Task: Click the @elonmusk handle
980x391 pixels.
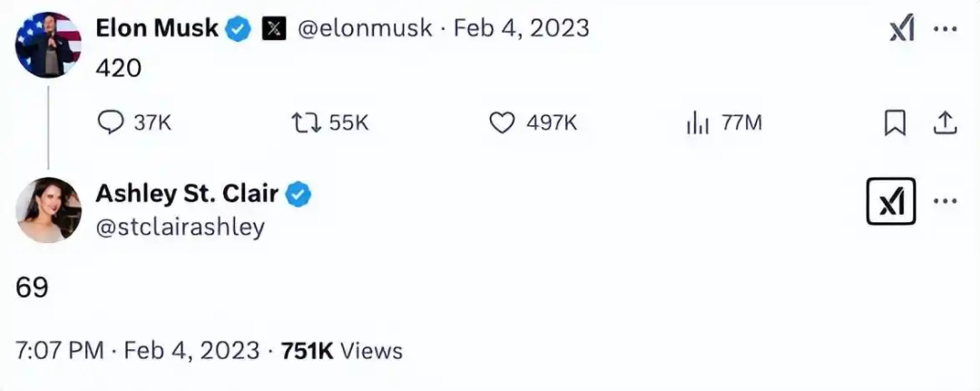Action: [363, 29]
